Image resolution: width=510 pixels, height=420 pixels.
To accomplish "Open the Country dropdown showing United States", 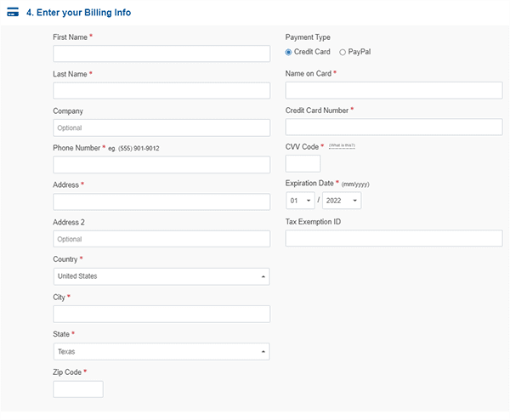I will click(x=161, y=276).
